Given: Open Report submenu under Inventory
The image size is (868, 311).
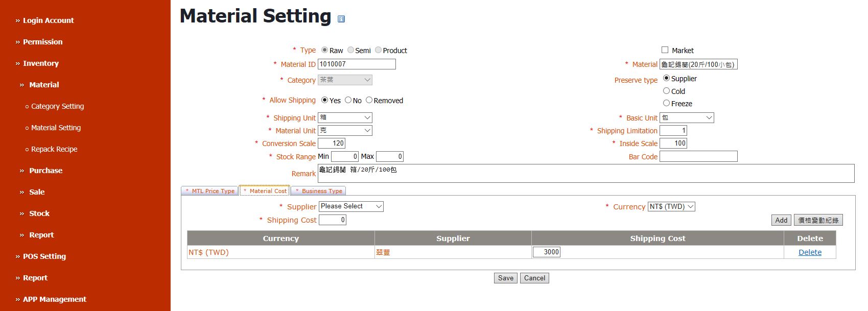Looking at the screenshot, I should click(x=41, y=235).
